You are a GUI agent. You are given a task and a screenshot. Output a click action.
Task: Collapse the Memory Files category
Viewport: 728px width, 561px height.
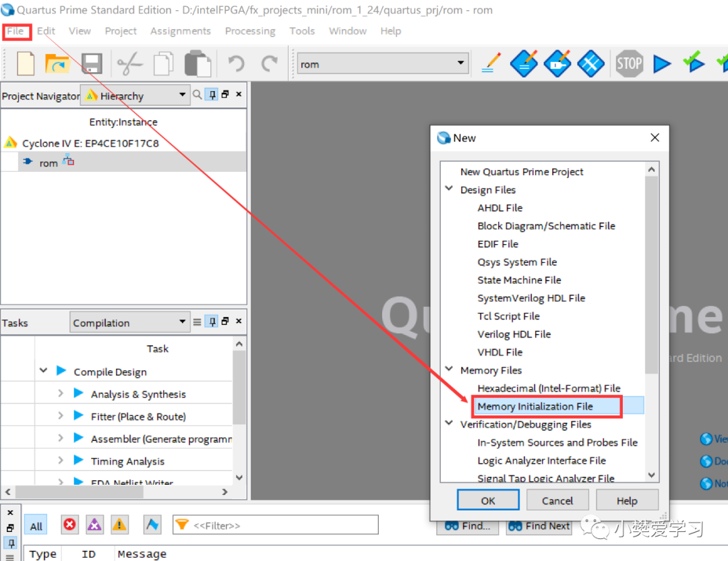(x=449, y=369)
